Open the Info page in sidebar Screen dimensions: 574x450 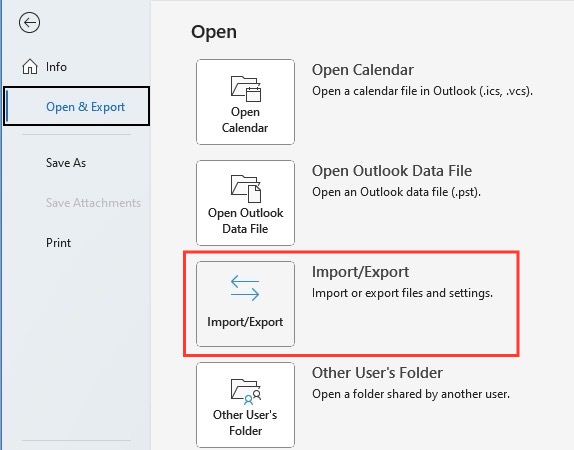[x=56, y=67]
